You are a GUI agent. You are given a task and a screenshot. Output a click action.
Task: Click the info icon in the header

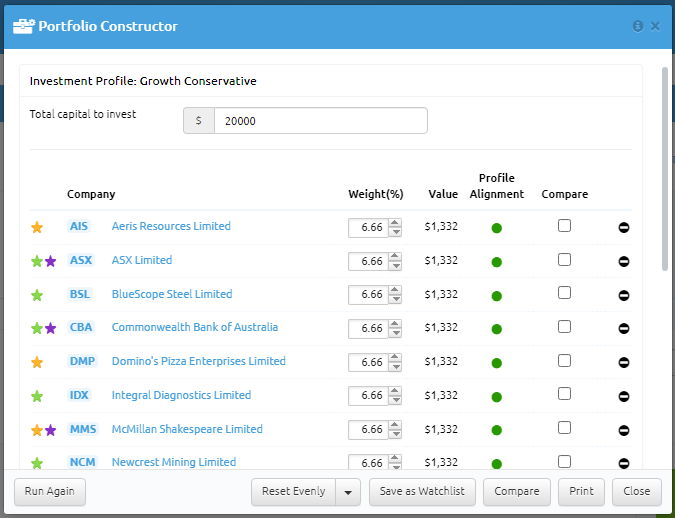tap(638, 26)
